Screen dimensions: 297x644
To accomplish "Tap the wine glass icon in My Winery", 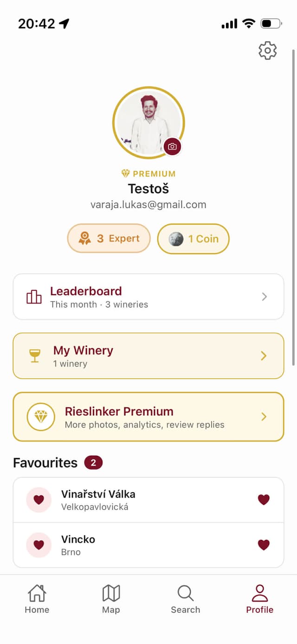I will [x=35, y=356].
